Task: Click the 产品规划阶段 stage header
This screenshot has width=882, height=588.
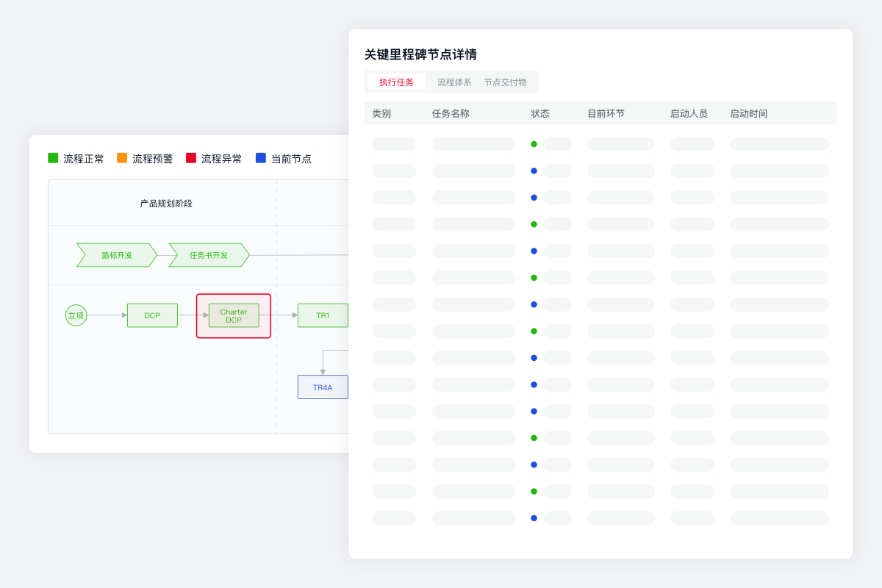Action: click(166, 204)
